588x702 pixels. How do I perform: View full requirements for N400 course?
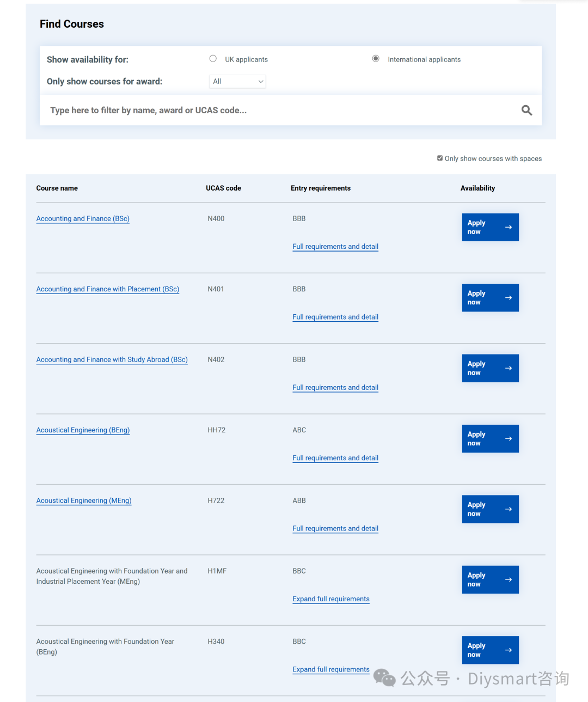point(335,247)
